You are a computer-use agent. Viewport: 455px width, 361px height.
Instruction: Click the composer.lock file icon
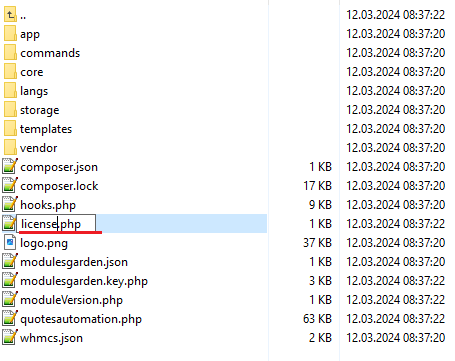point(10,185)
